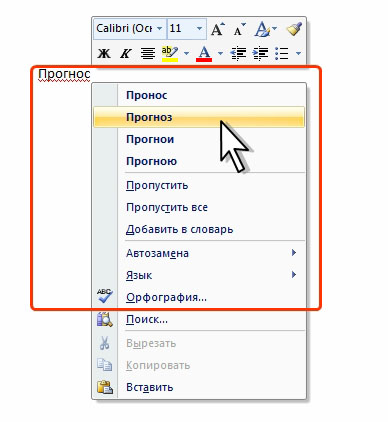Open Орфография spelling dialog
This screenshot has width=388, height=422.
199,297
